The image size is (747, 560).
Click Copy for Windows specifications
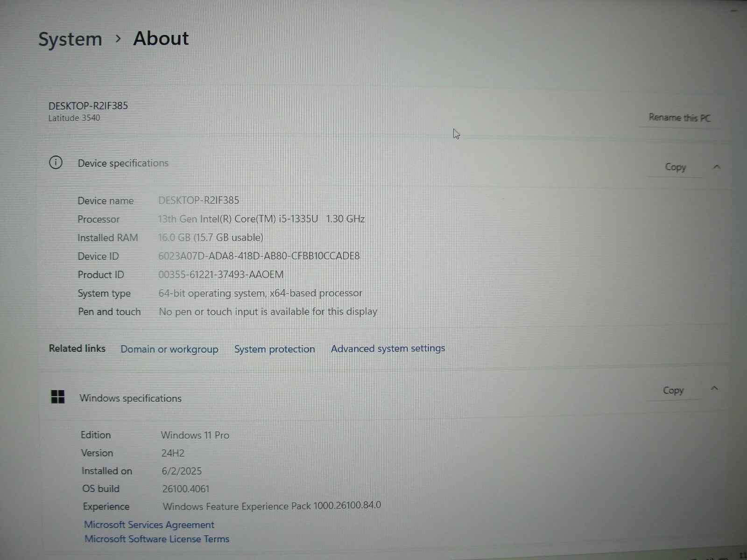(673, 390)
